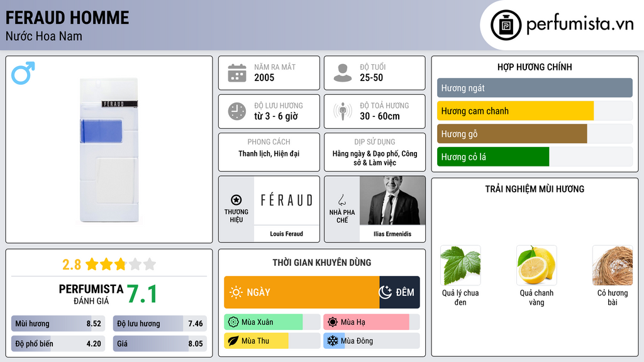The image size is (644, 362).
Task: Select the Cỏ hương bài note image
Action: pos(613,265)
